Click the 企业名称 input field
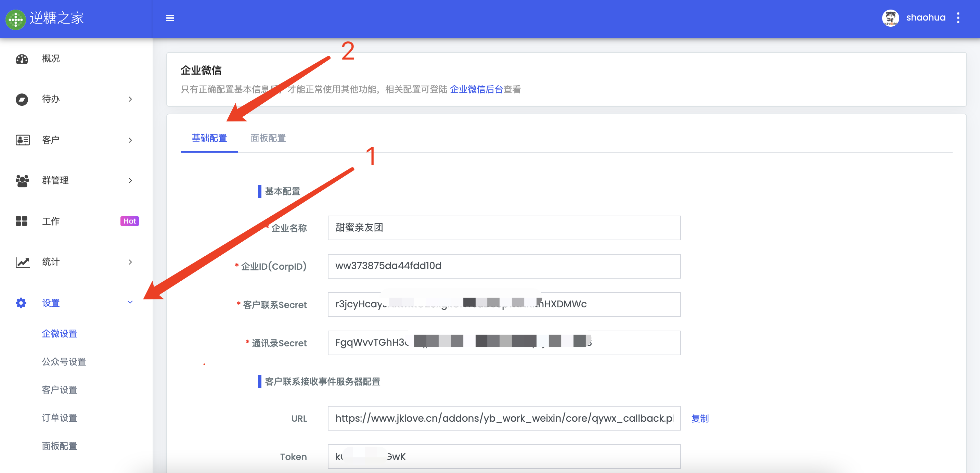Image resolution: width=980 pixels, height=473 pixels. point(504,228)
